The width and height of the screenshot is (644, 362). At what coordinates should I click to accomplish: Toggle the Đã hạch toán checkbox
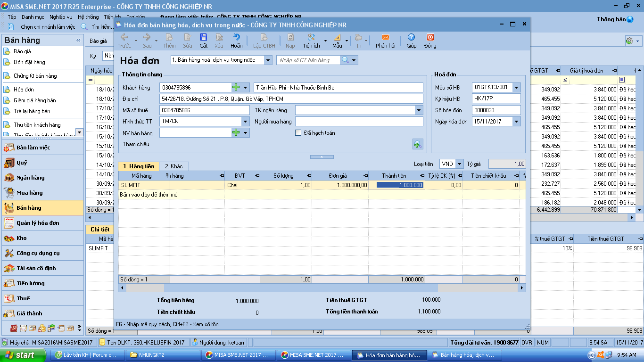pos(298,133)
